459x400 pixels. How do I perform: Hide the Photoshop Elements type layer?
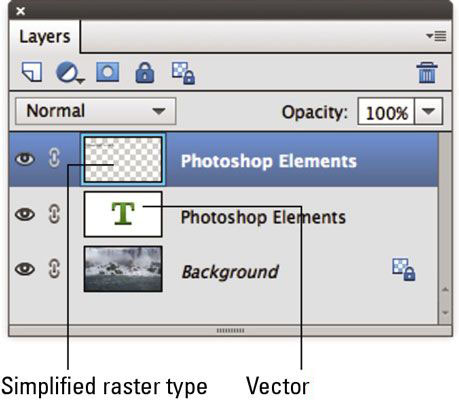coord(25,214)
